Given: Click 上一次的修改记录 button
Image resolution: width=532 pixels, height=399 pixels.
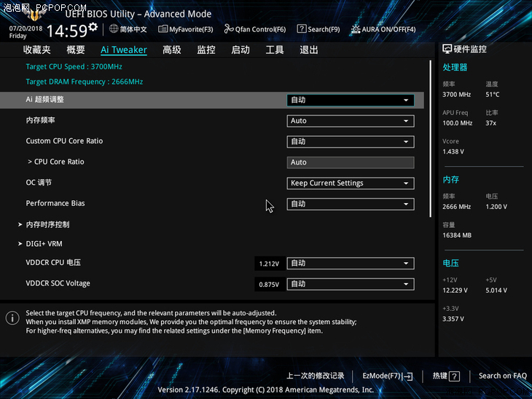Looking at the screenshot, I should point(316,376).
